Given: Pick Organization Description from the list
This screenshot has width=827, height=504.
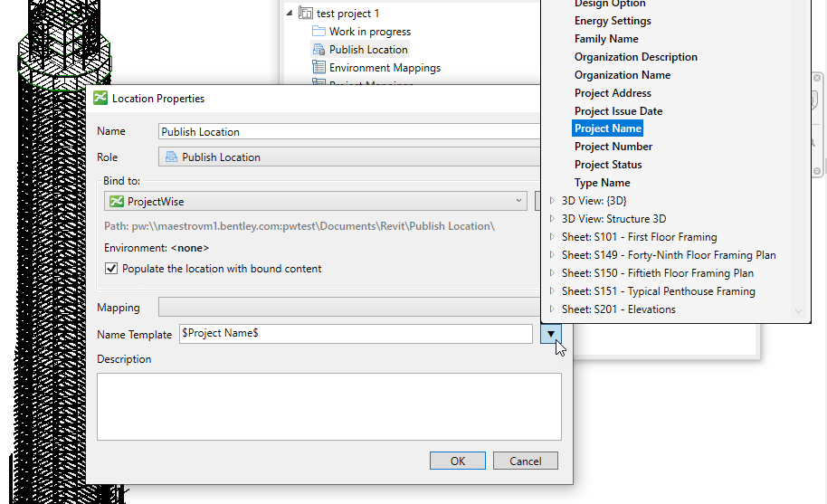Looking at the screenshot, I should (635, 57).
